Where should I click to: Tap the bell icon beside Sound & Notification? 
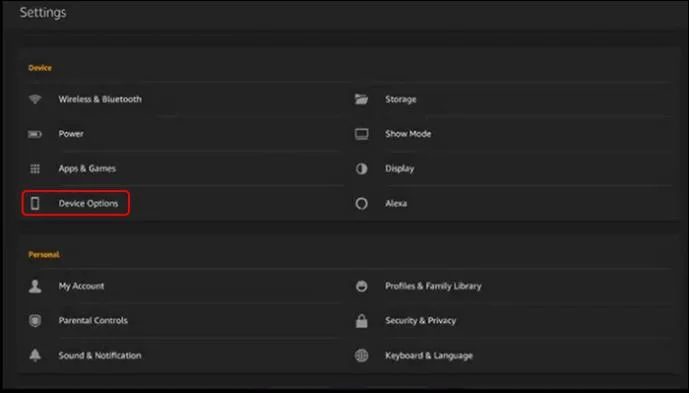tap(35, 355)
